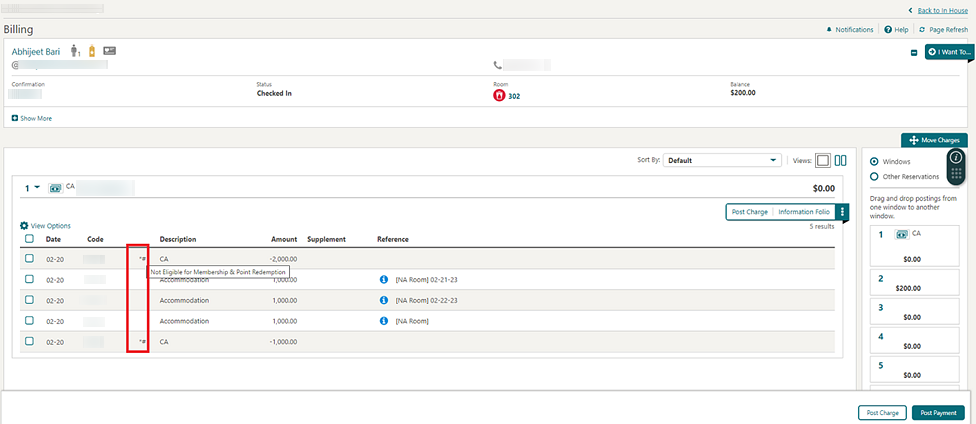
Task: Open folio window three-dots more menu
Action: (843, 212)
